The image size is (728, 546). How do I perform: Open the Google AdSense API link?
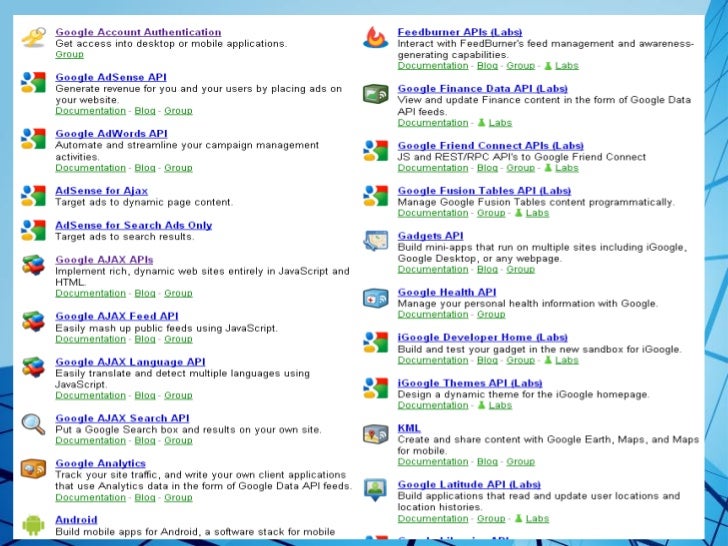[111, 77]
